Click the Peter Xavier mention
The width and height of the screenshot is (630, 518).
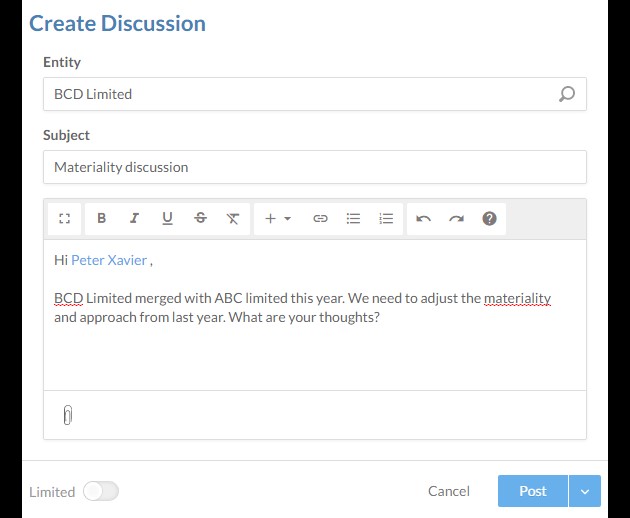point(109,260)
